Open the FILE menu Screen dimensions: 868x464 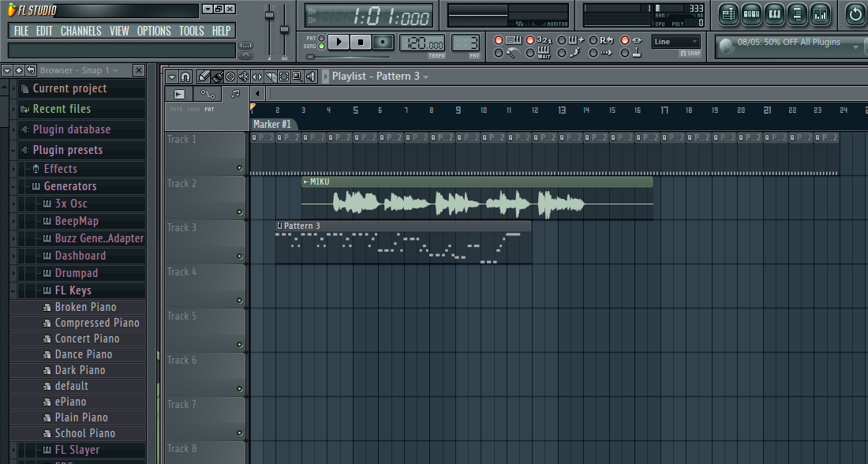[x=21, y=31]
